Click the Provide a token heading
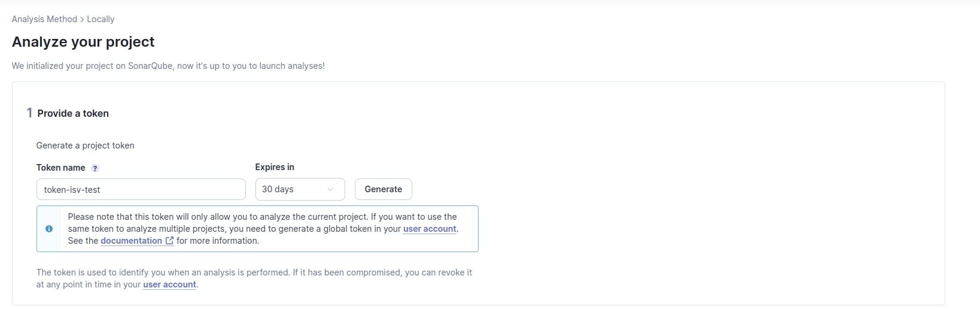Screen dimensions: 980x309 tap(73, 113)
